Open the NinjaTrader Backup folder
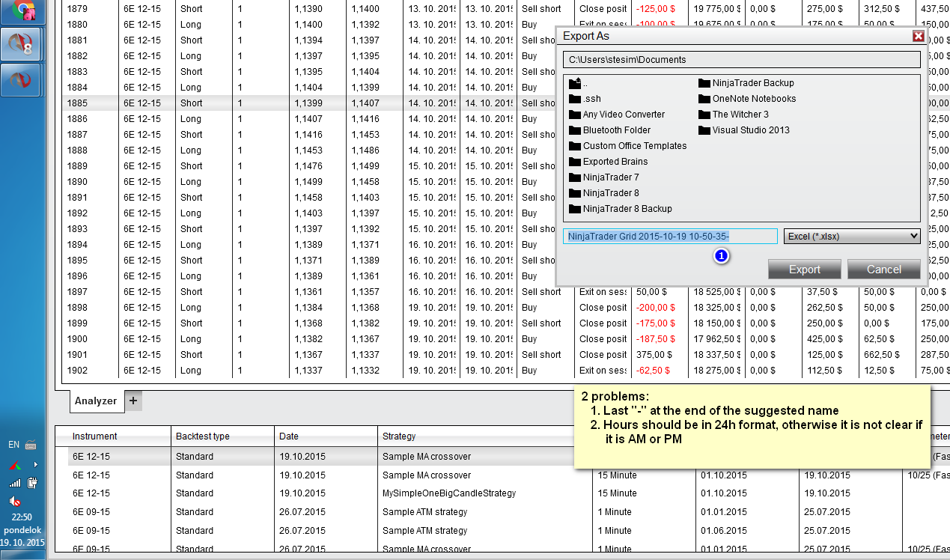Viewport: 950px width, 560px height. (746, 83)
